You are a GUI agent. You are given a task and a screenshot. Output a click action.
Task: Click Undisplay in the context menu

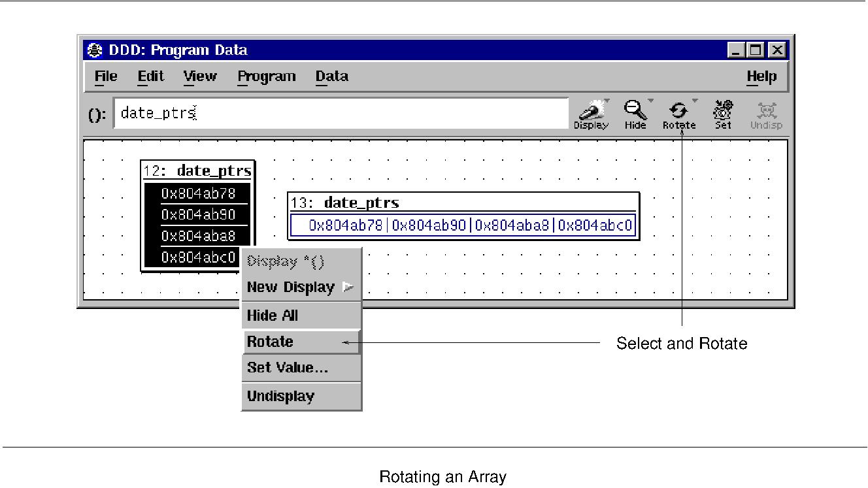pyautogui.click(x=301, y=396)
